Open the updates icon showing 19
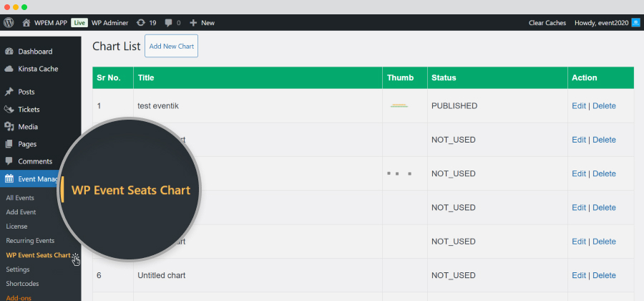This screenshot has width=644, height=301. tap(141, 23)
